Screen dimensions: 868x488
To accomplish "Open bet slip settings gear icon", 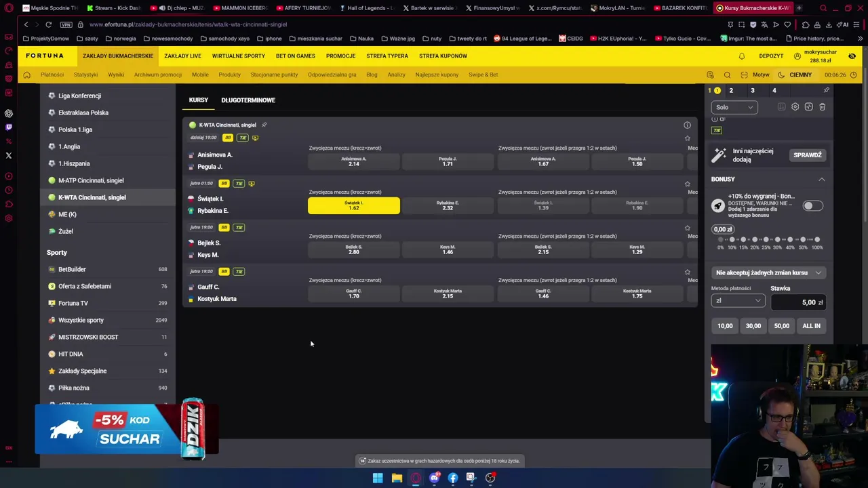I will pos(795,107).
